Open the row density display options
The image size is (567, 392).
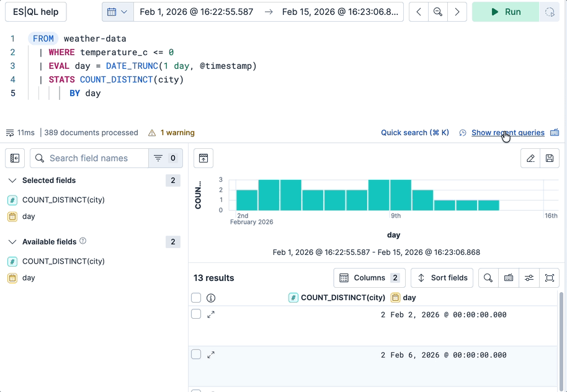[529, 278]
